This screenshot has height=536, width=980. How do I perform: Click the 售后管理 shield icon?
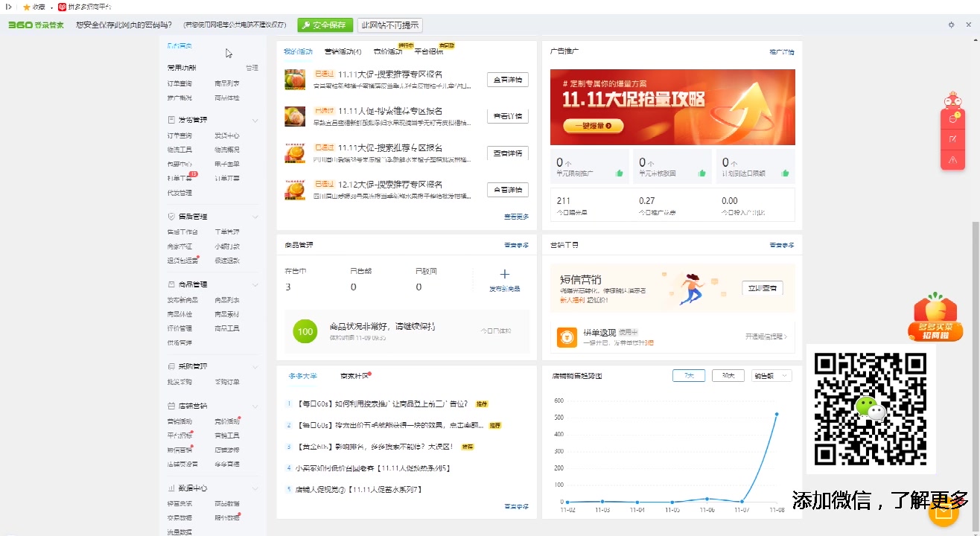point(171,217)
